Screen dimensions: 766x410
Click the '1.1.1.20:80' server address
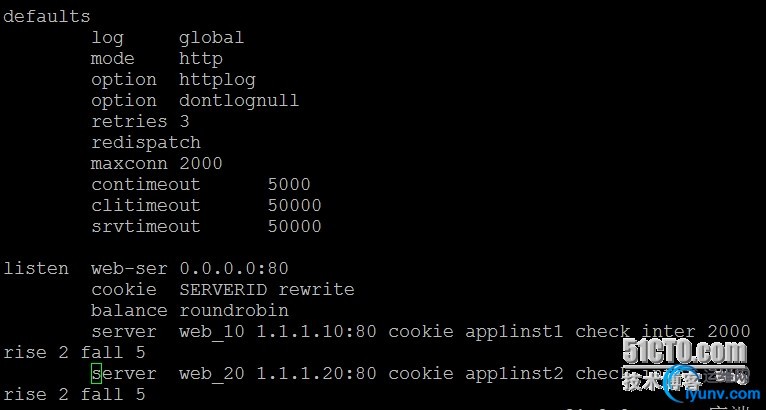click(x=316, y=374)
